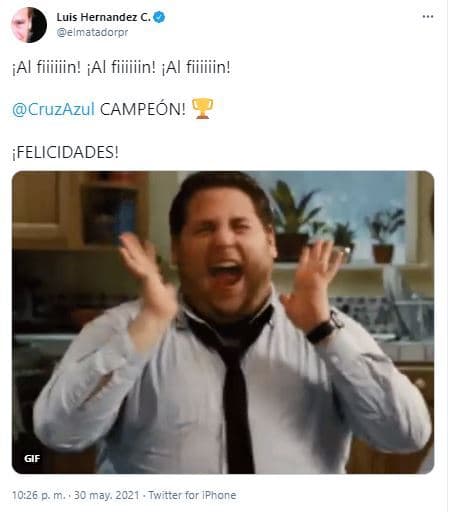Click the GIF badge on the media

click(x=32, y=459)
